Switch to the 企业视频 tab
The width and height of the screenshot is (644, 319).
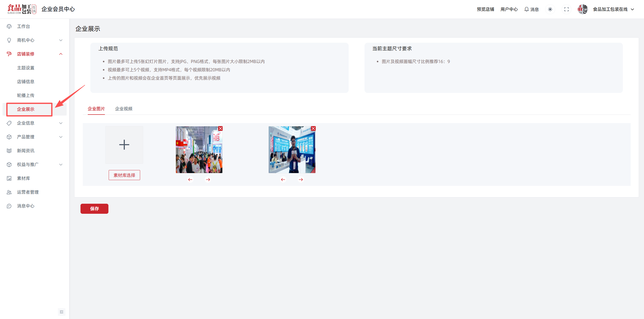tap(124, 109)
